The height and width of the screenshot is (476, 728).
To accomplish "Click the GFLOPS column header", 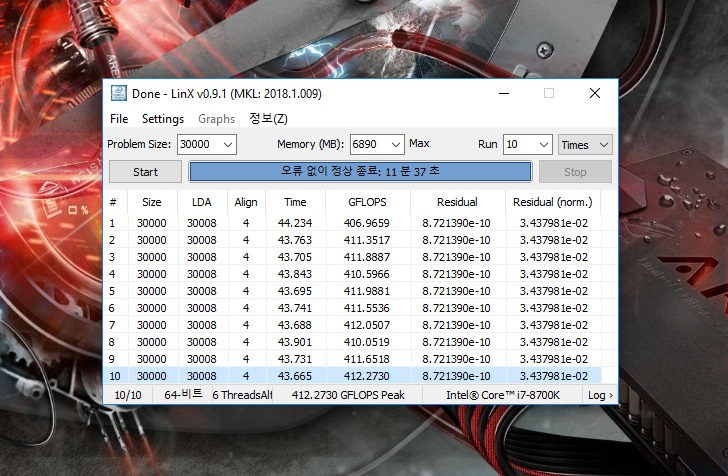I will [367, 202].
